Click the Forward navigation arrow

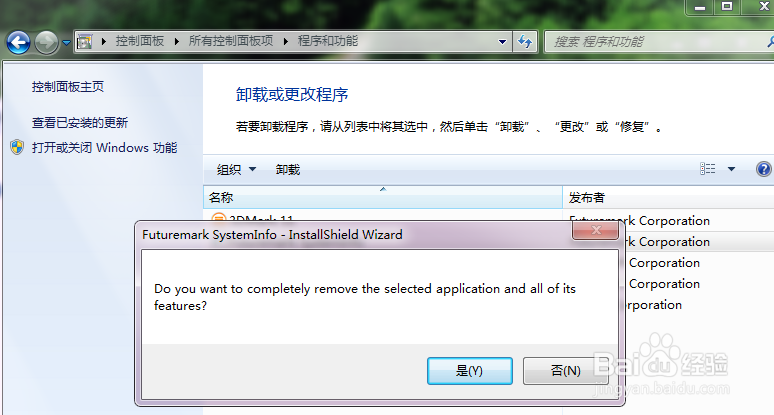[x=46, y=42]
